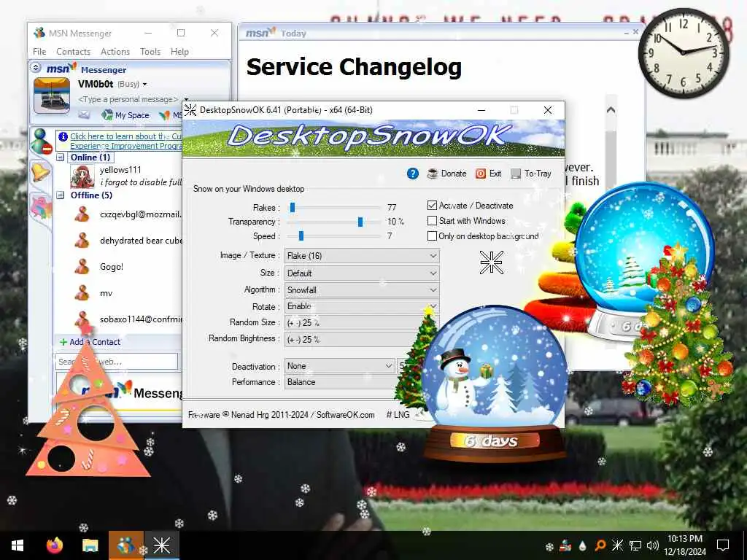Click the red Exit icon in DesktopSnowOK
The width and height of the screenshot is (747, 560).
pos(481,174)
